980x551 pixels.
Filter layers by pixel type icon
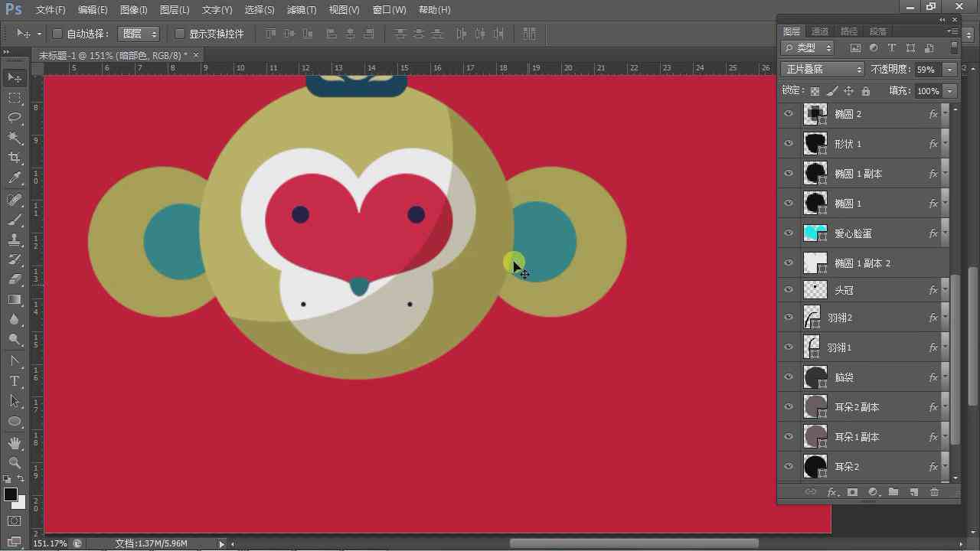[x=855, y=48]
